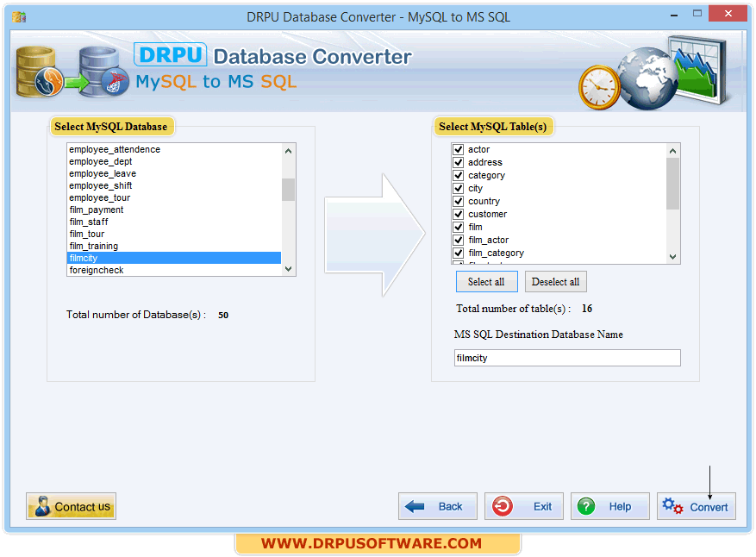Open the Help button
Image resolution: width=756 pixels, height=557 pixels.
tap(610, 506)
